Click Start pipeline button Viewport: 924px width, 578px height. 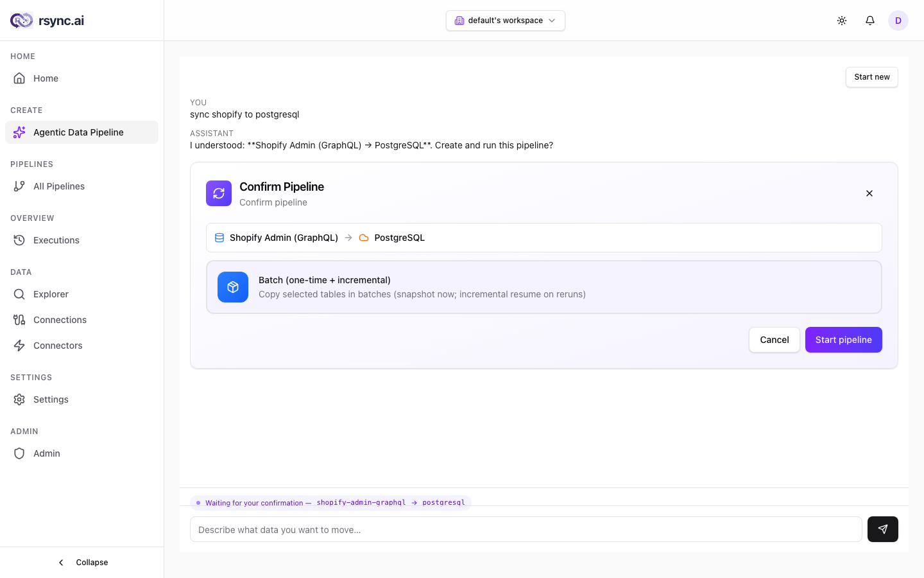[x=844, y=340]
